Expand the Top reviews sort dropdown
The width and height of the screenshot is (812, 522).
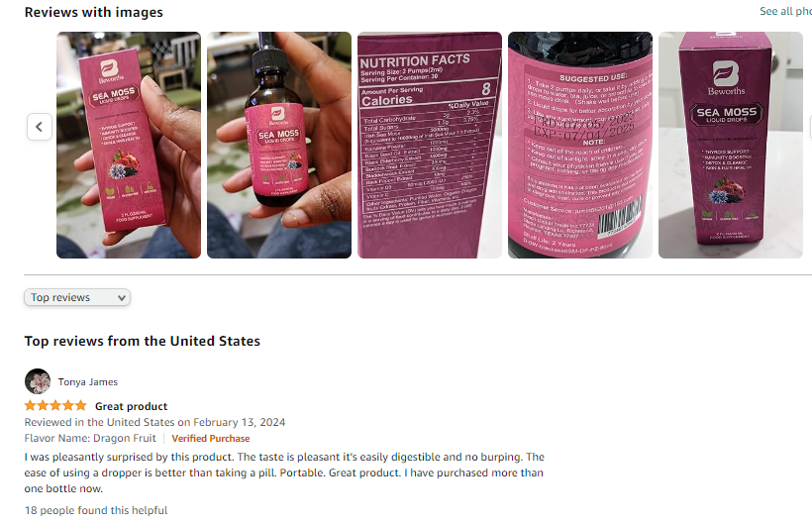pos(77,297)
